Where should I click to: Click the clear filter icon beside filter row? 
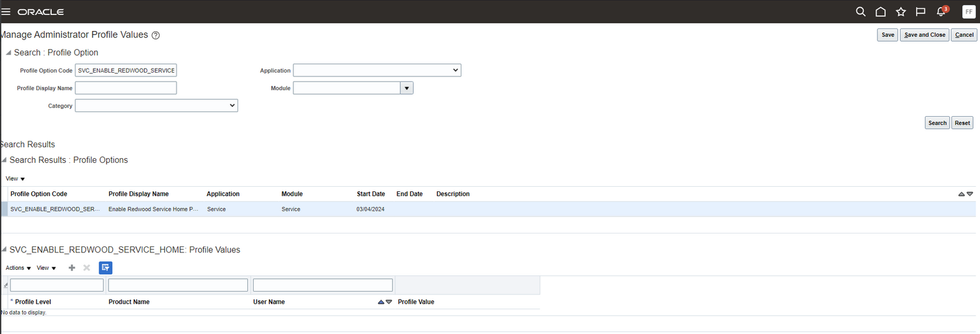point(6,285)
